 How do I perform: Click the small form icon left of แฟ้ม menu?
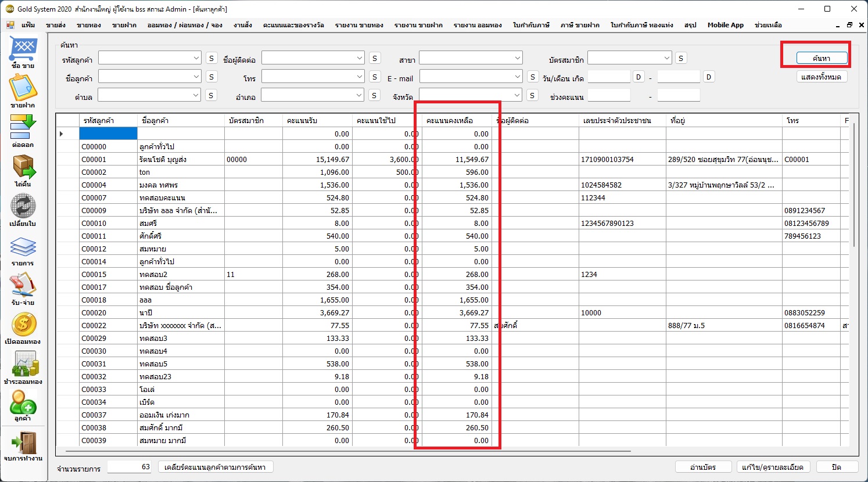click(10, 25)
